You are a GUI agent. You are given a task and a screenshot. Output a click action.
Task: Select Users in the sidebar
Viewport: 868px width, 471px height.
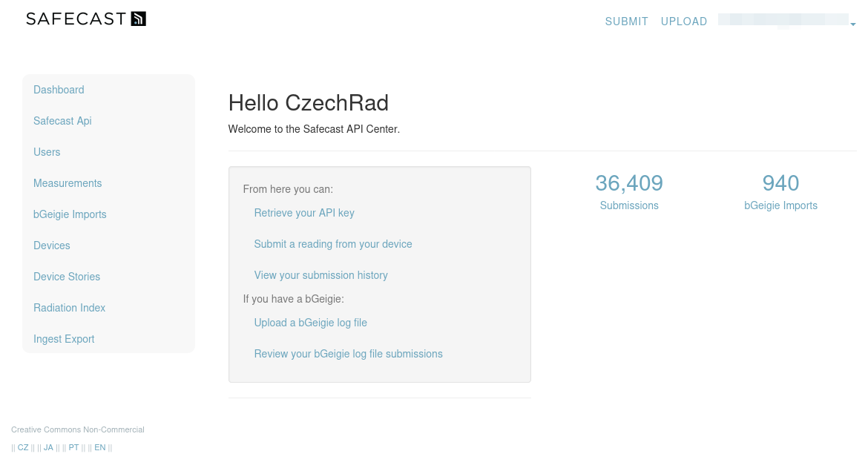point(47,151)
